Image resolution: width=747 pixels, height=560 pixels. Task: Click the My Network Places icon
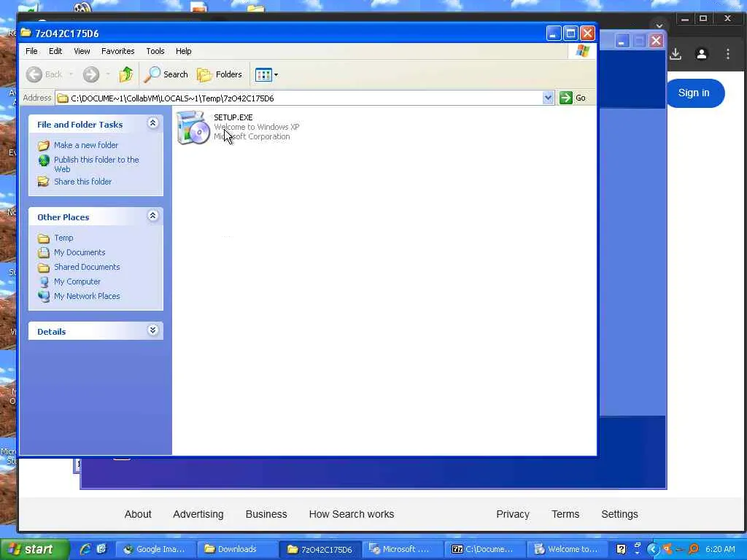point(44,296)
